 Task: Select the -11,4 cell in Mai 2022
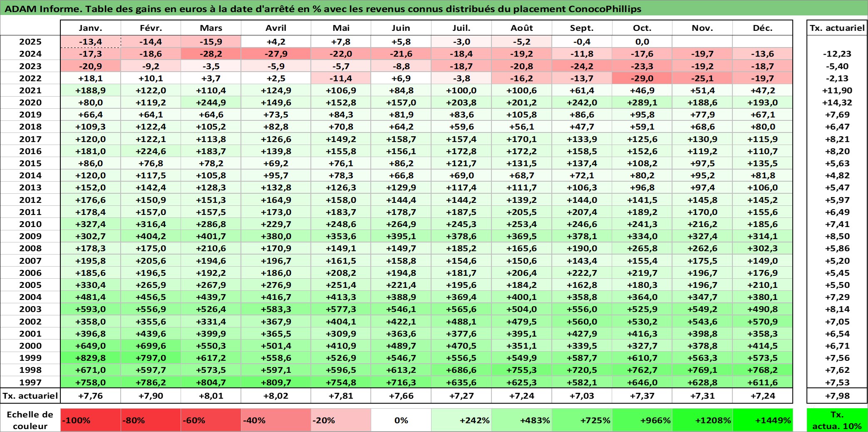pos(341,78)
